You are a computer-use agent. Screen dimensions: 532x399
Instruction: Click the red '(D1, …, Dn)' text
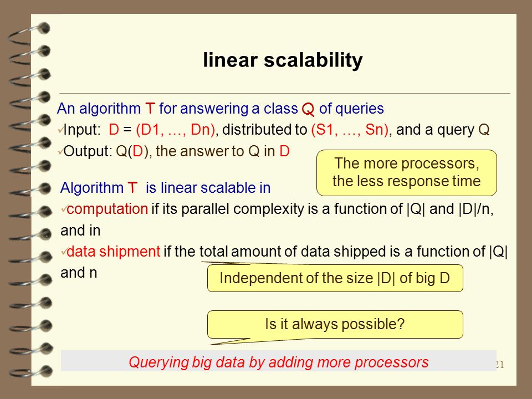click(176, 130)
